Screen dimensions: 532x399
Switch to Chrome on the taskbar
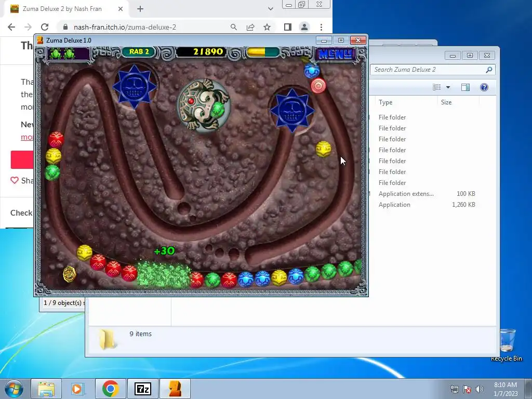pyautogui.click(x=111, y=389)
